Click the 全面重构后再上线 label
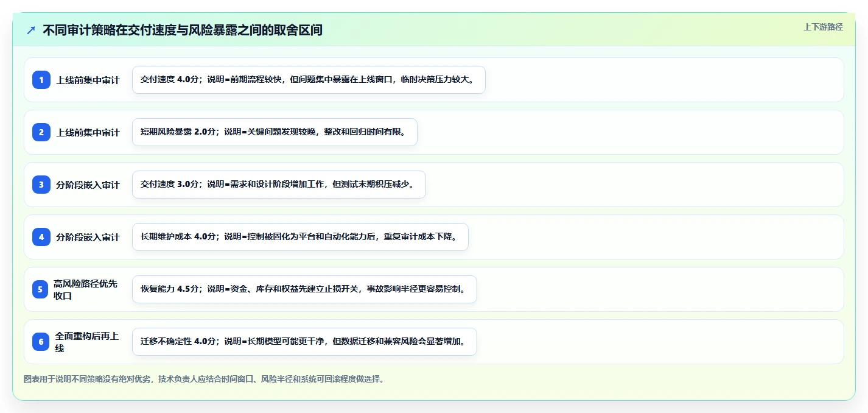Viewport: 868px width, 413px height. 87,342
